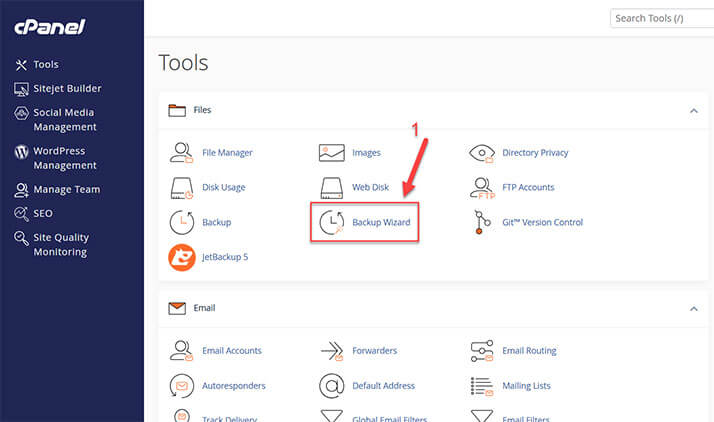The image size is (714, 422).
Task: Open the Web Disk icon
Action: (332, 187)
